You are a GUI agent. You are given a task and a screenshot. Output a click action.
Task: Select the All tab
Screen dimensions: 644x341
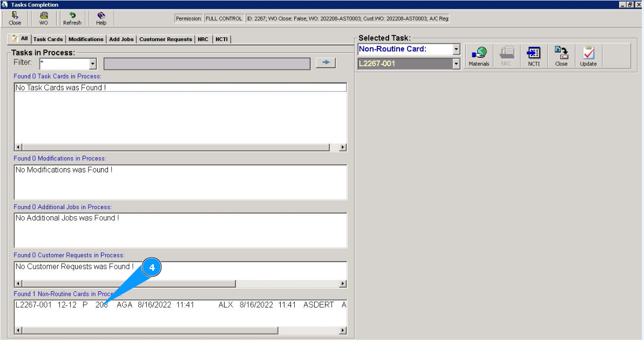[19, 39]
